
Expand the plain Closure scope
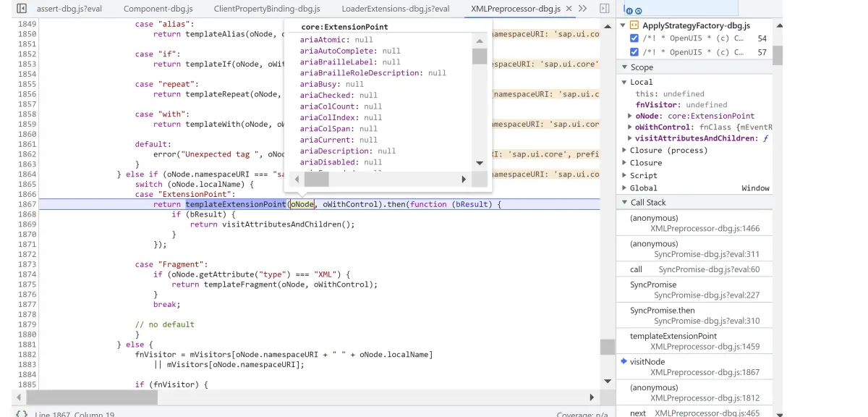pyautogui.click(x=624, y=163)
